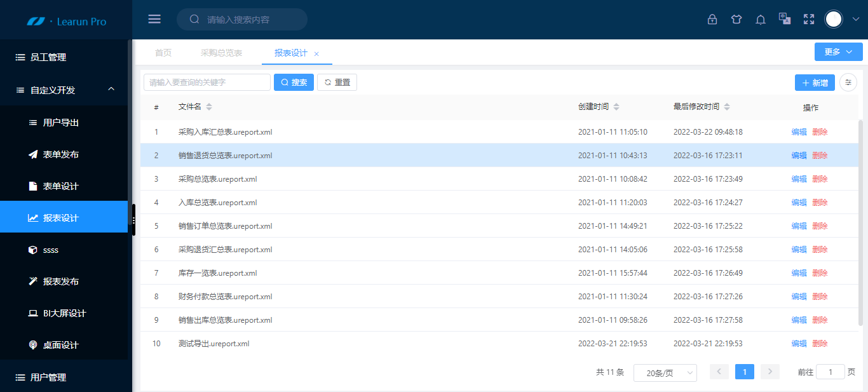
Task: Switch to the 采购总览表 tab
Action: click(x=221, y=53)
